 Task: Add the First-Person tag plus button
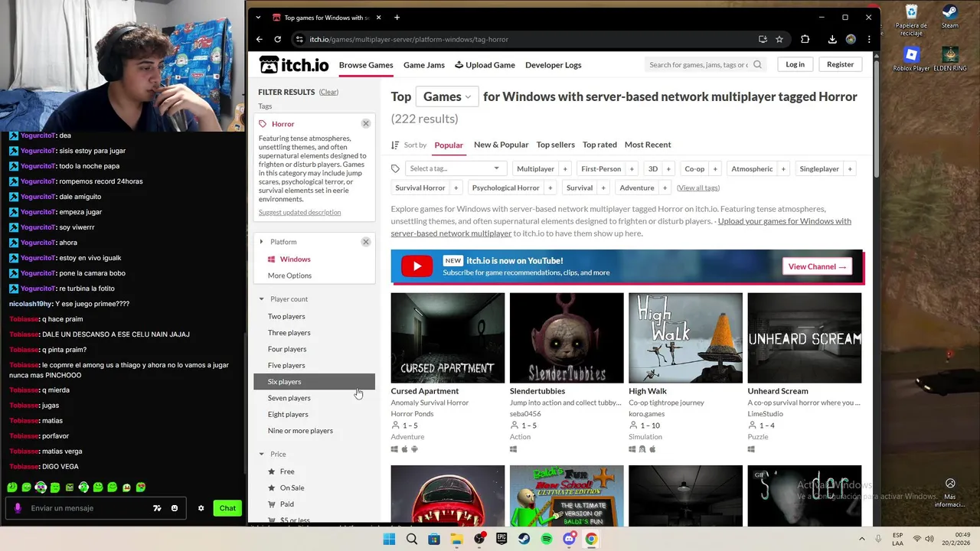pos(632,169)
